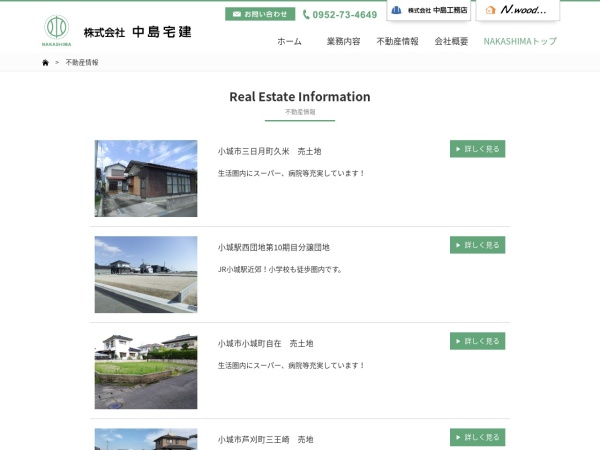
Task: Click the お問い合わせ contact button
Action: (x=260, y=14)
